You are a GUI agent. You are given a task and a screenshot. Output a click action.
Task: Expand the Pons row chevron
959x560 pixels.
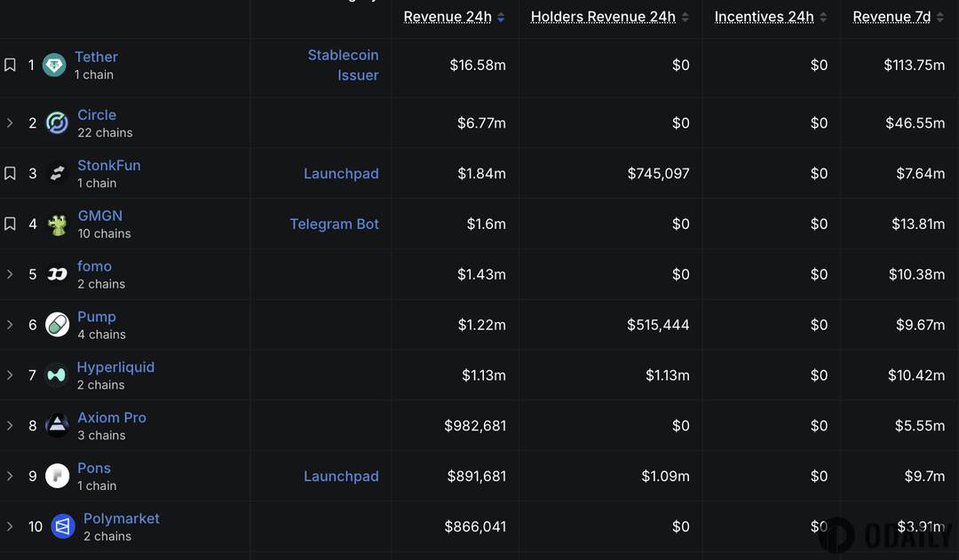(10, 476)
